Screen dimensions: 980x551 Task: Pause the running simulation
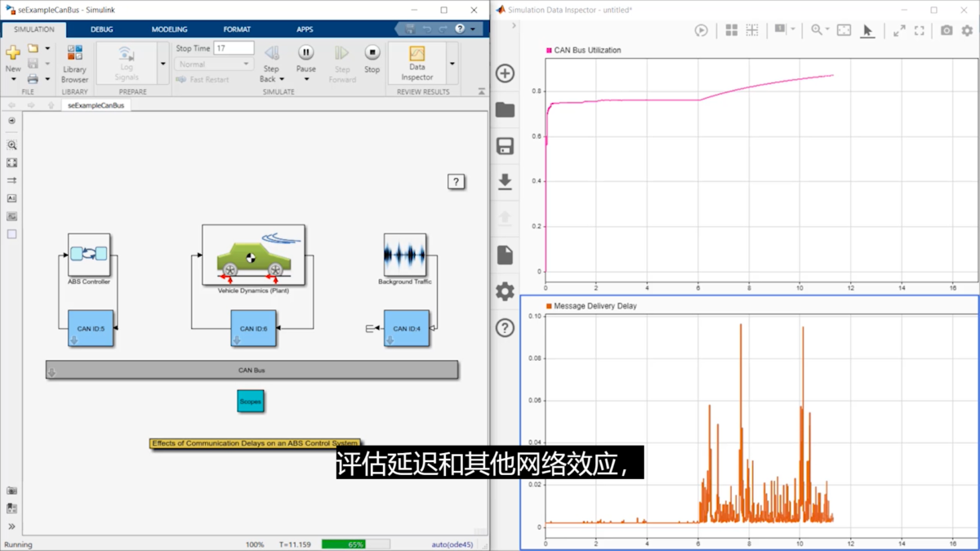(305, 53)
